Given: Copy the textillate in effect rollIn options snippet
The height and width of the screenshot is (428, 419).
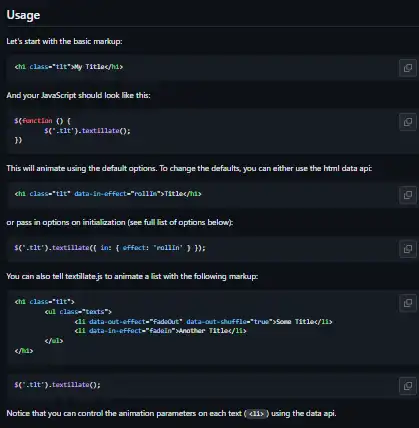Looking at the screenshot, I should click(408, 249).
